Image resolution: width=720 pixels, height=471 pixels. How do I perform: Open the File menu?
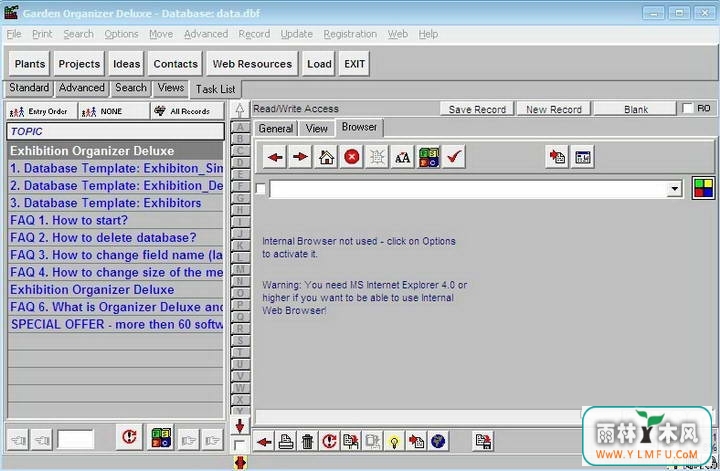14,34
